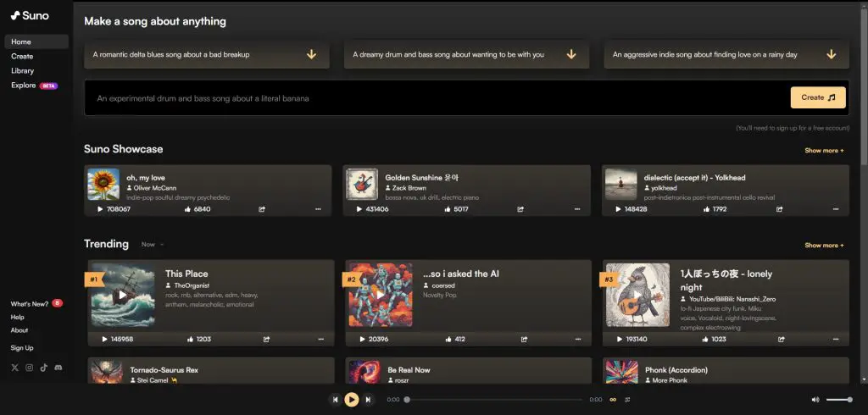Image resolution: width=868 pixels, height=415 pixels.
Task: Toggle the repeat button in player
Action: [628, 400]
